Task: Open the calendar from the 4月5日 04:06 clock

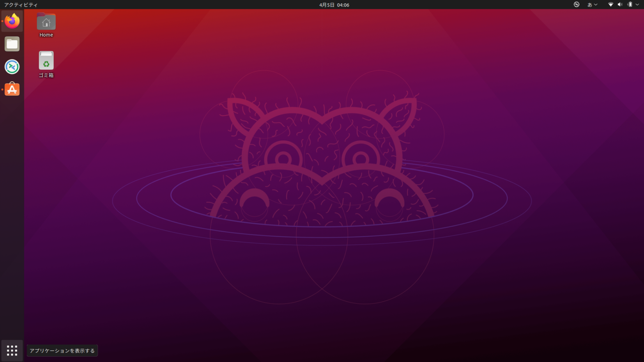Action: [334, 5]
